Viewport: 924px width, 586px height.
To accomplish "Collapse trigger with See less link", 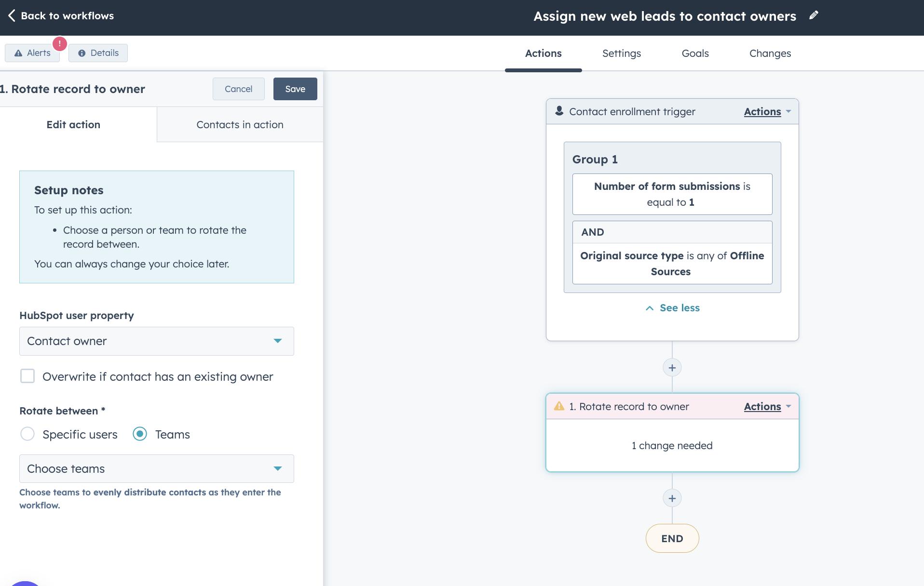I will tap(672, 308).
